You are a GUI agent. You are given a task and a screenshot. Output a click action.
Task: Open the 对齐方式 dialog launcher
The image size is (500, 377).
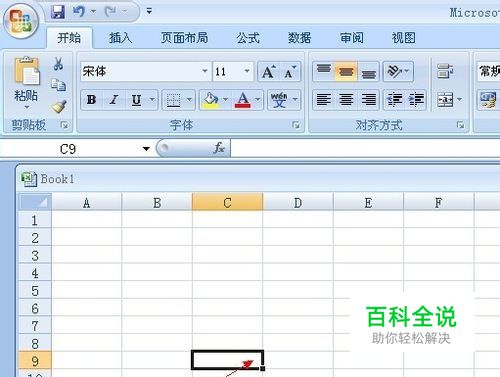point(461,125)
